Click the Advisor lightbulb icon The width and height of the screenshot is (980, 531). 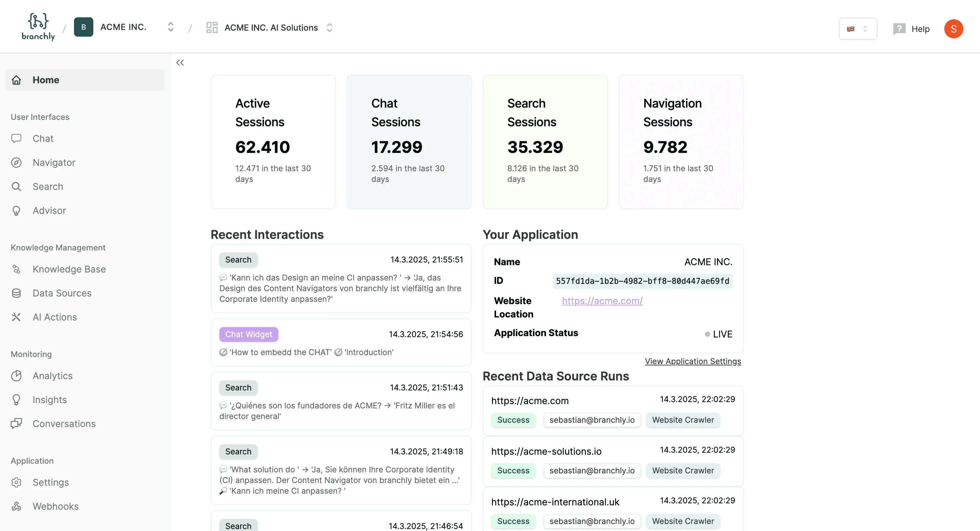(16, 210)
